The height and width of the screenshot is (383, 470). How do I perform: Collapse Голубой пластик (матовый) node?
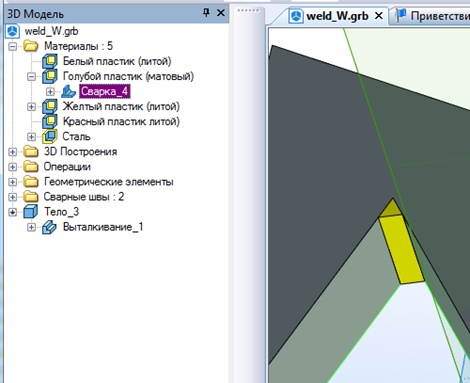click(x=31, y=77)
